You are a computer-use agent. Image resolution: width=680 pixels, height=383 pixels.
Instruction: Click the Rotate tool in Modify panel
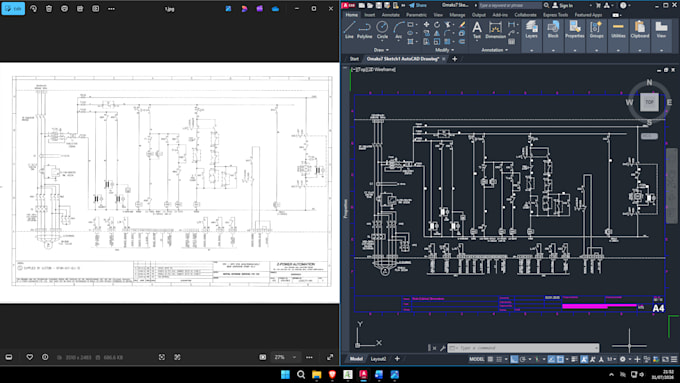pos(437,24)
